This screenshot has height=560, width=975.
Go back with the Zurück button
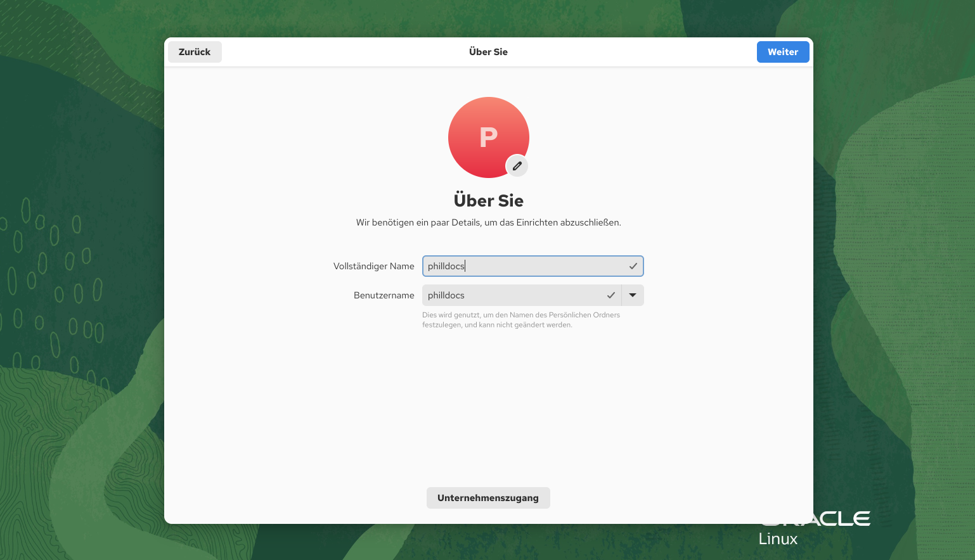tap(195, 52)
